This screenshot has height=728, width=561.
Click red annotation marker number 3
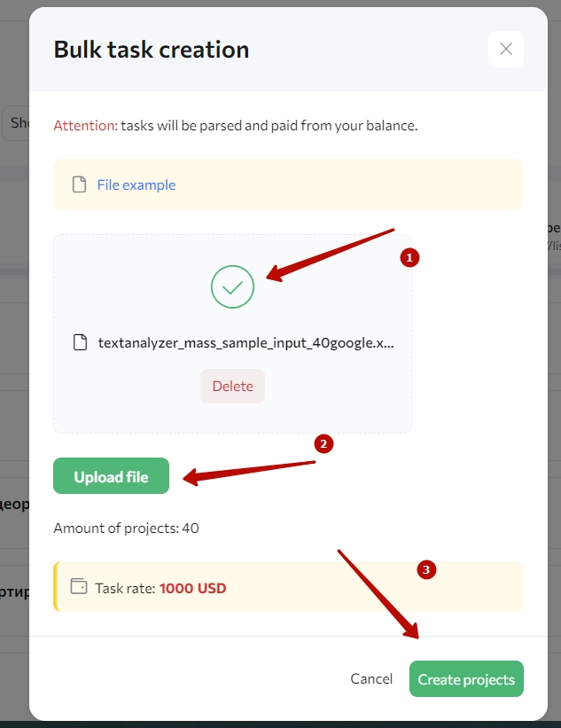click(426, 569)
